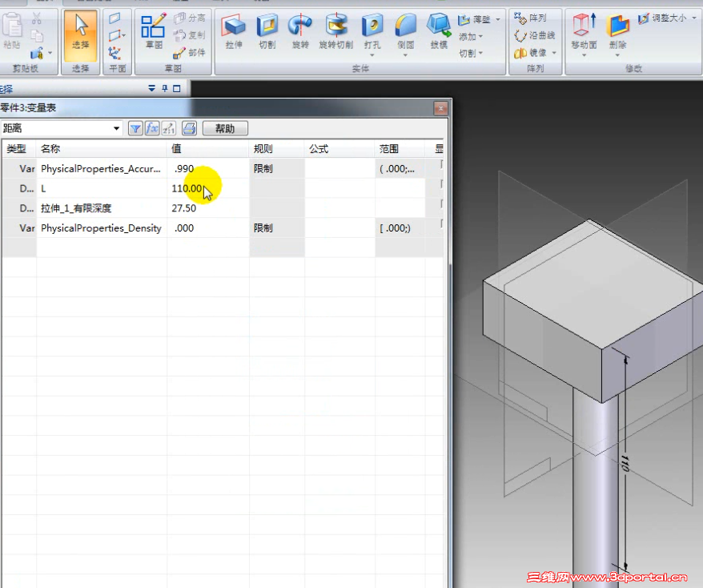
Task: Click the 帮助 help button
Action: (x=225, y=129)
